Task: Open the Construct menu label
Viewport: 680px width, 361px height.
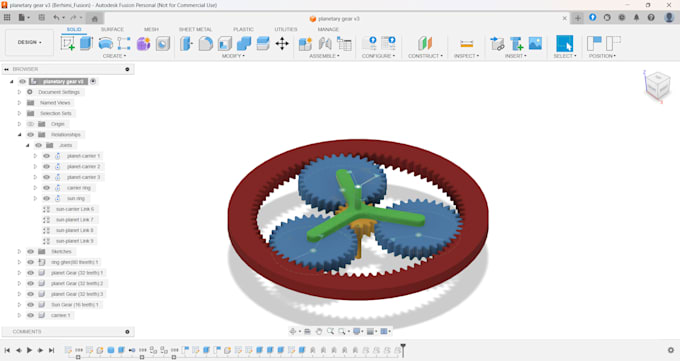Action: click(425, 56)
